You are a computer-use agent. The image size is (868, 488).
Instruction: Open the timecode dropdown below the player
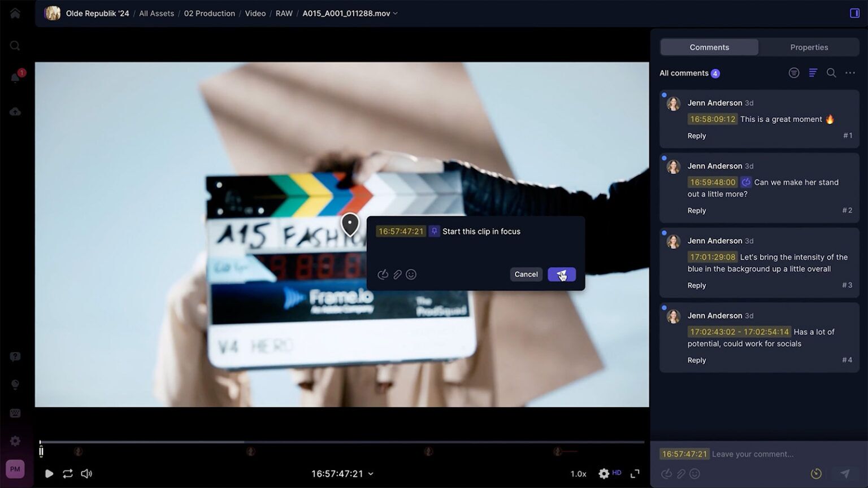coord(370,473)
